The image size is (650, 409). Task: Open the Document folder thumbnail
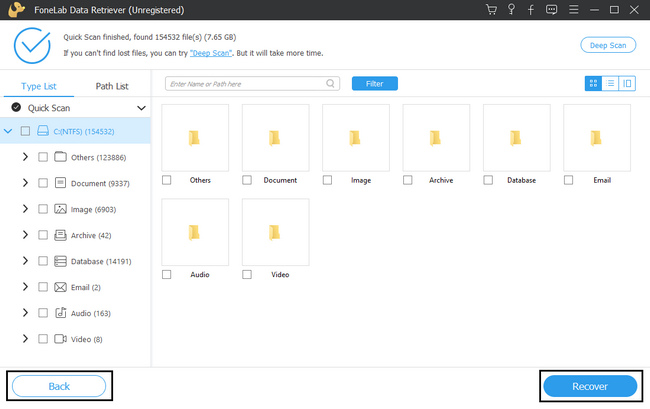275,138
